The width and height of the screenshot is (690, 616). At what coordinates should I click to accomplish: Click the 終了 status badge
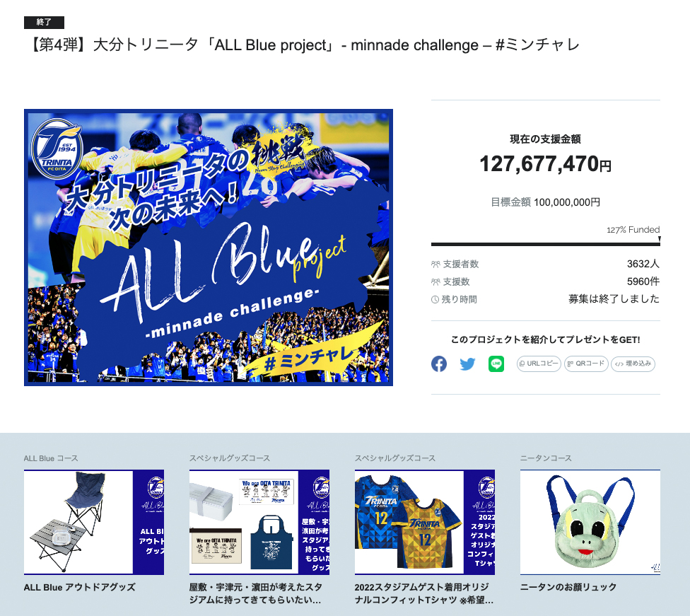click(x=44, y=22)
